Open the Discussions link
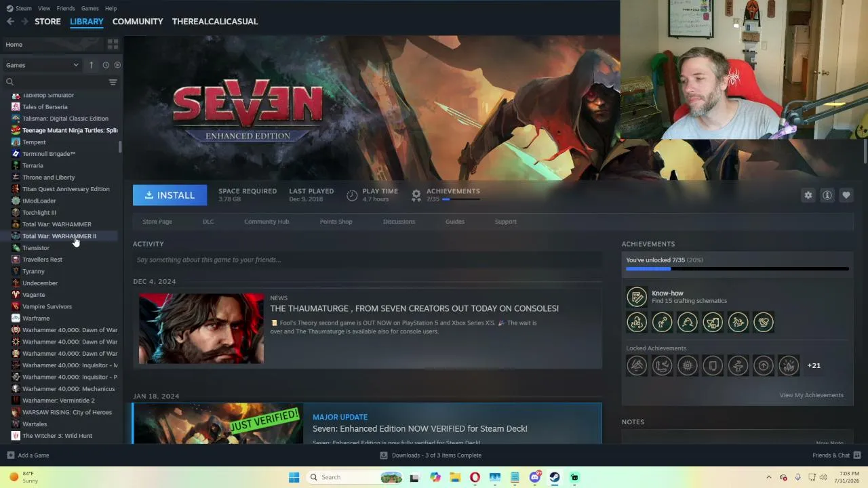 pos(399,222)
